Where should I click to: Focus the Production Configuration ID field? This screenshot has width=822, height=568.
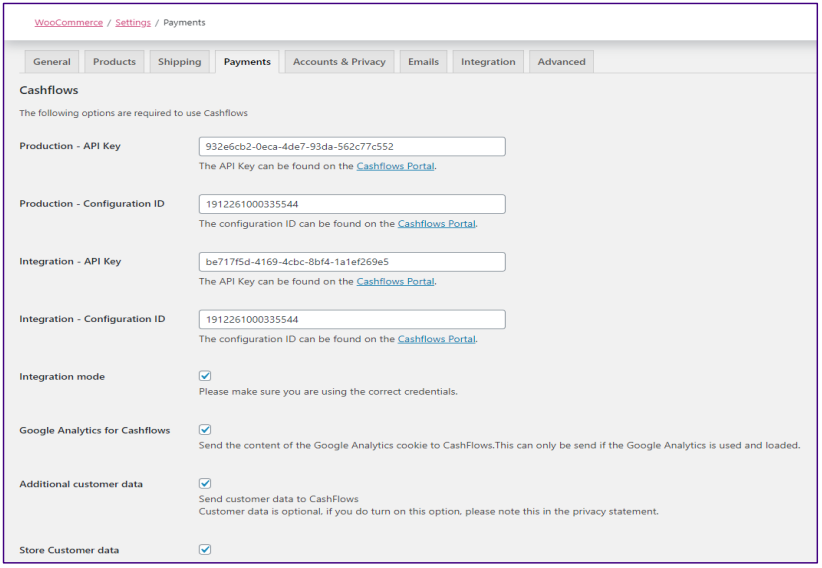(352, 204)
